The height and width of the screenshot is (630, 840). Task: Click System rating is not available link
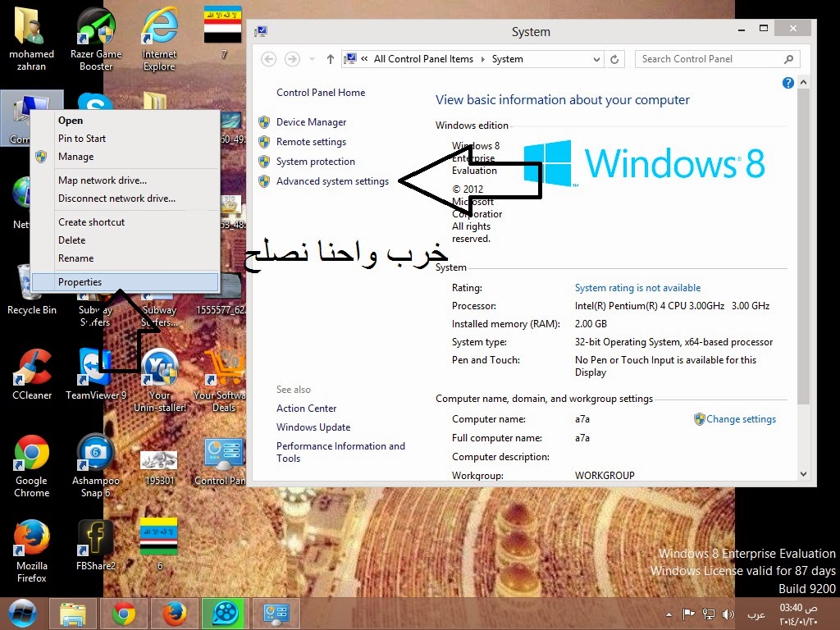637,288
